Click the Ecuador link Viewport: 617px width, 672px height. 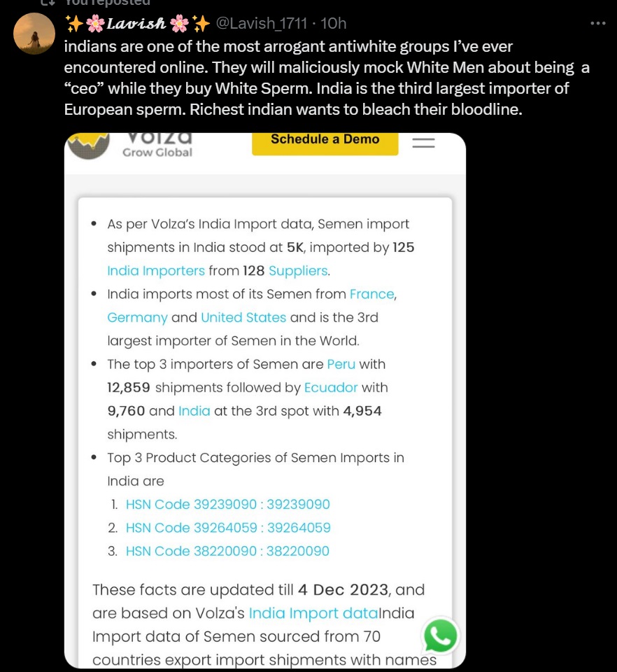331,387
